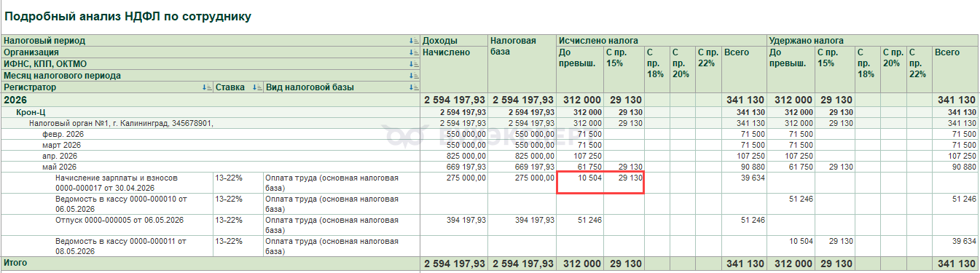This screenshot has height=273, width=980.
Task: Select the Исчислено налога column header
Action: click(x=662, y=41)
